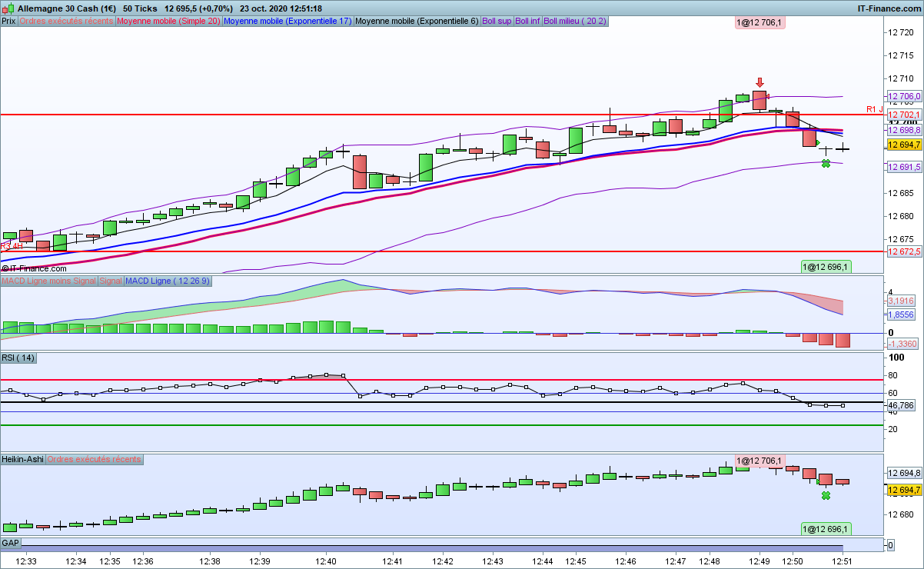Click 'Allemagne 30 Cash (1€)' instrument title
924x569 pixels.
click(x=68, y=8)
